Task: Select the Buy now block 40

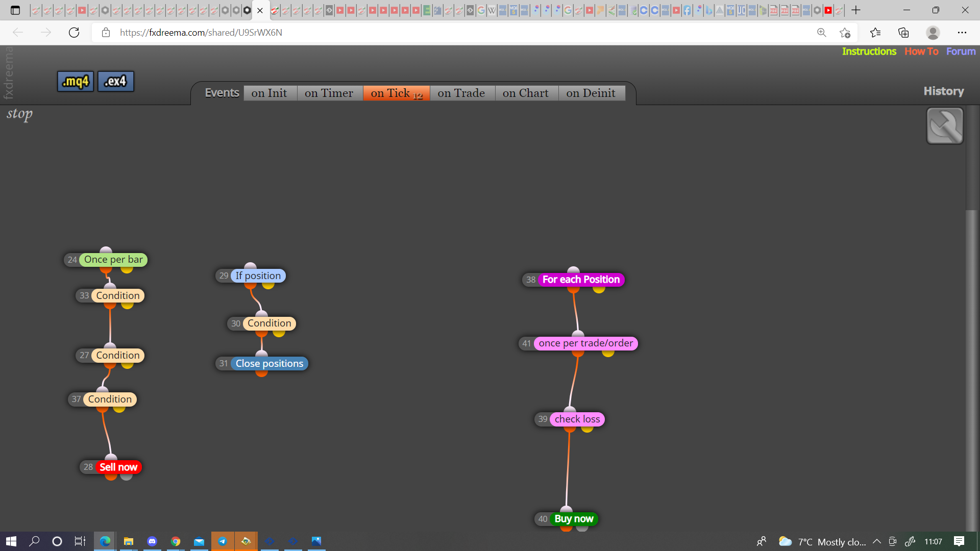Action: click(x=574, y=519)
